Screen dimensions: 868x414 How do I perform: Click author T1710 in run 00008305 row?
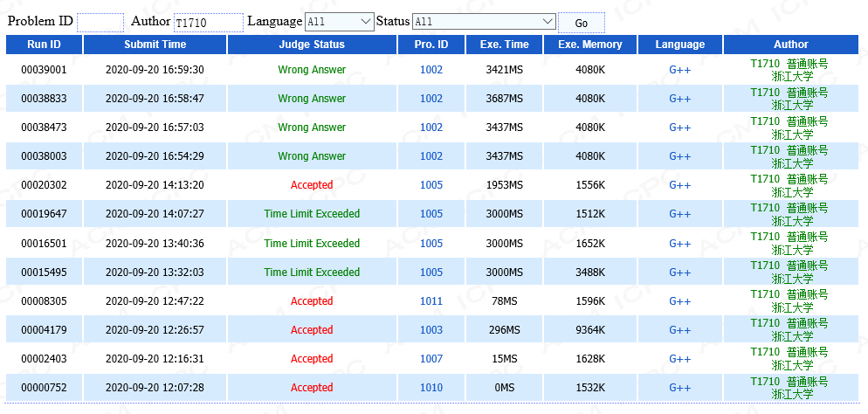tap(765, 295)
